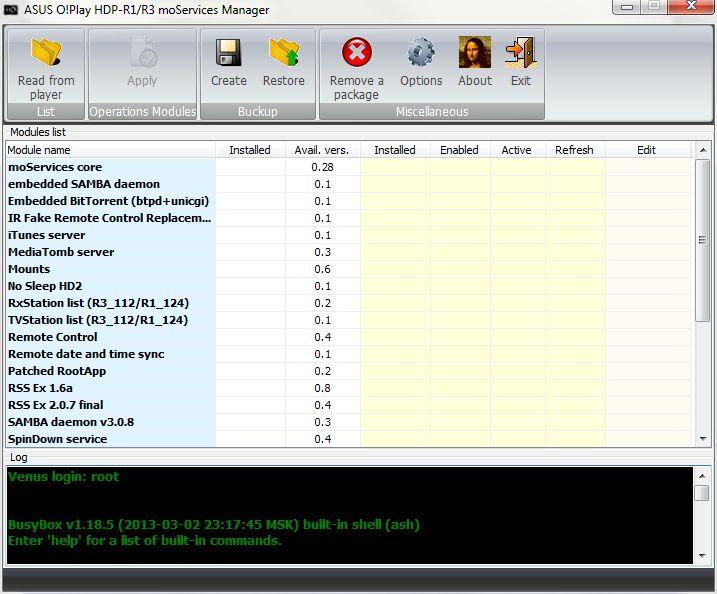Click the first Installed column header
Screen dimensions: 717x594
coord(250,150)
